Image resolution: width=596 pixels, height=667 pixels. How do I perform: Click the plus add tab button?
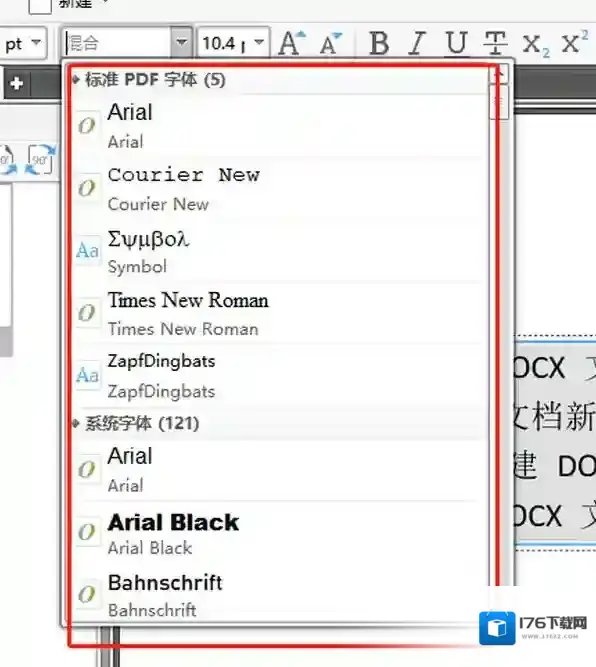(x=17, y=83)
